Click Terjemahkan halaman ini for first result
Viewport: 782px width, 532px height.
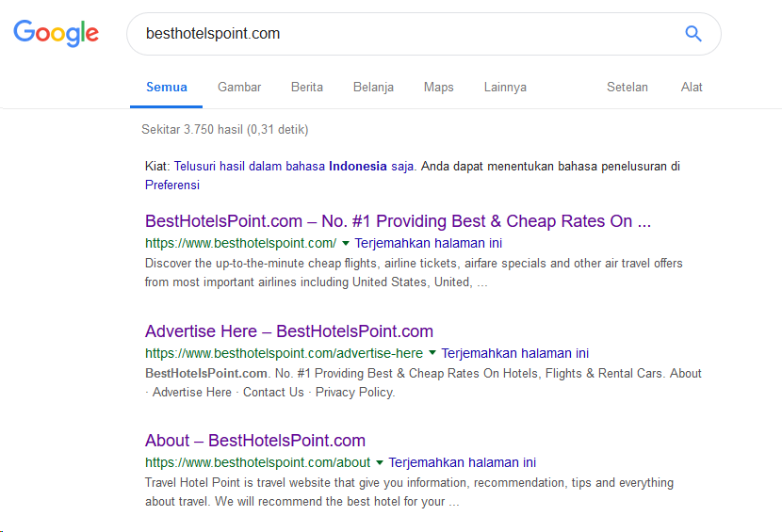click(428, 243)
